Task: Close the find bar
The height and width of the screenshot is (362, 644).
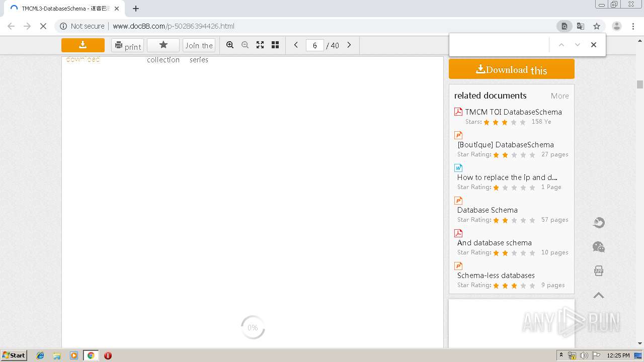Action: (x=594, y=45)
